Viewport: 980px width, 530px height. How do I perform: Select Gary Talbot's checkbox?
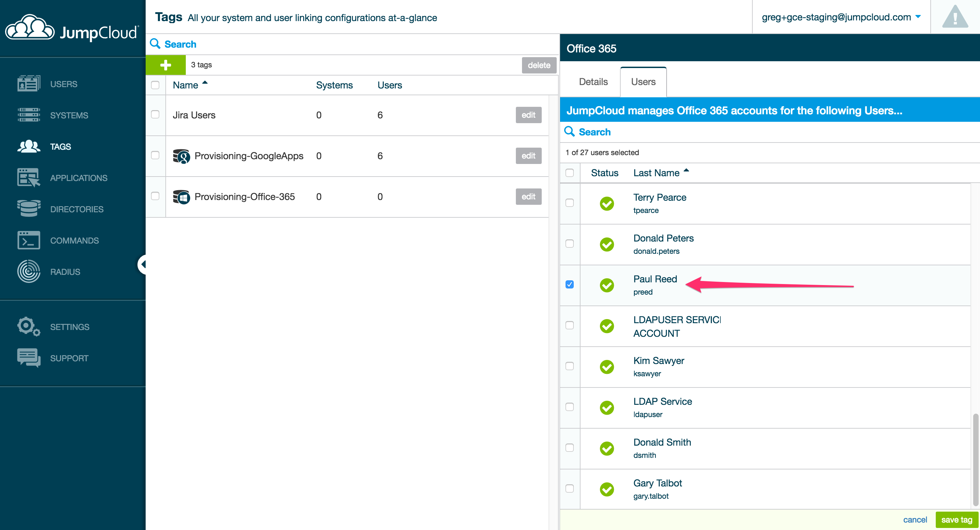[x=570, y=488]
